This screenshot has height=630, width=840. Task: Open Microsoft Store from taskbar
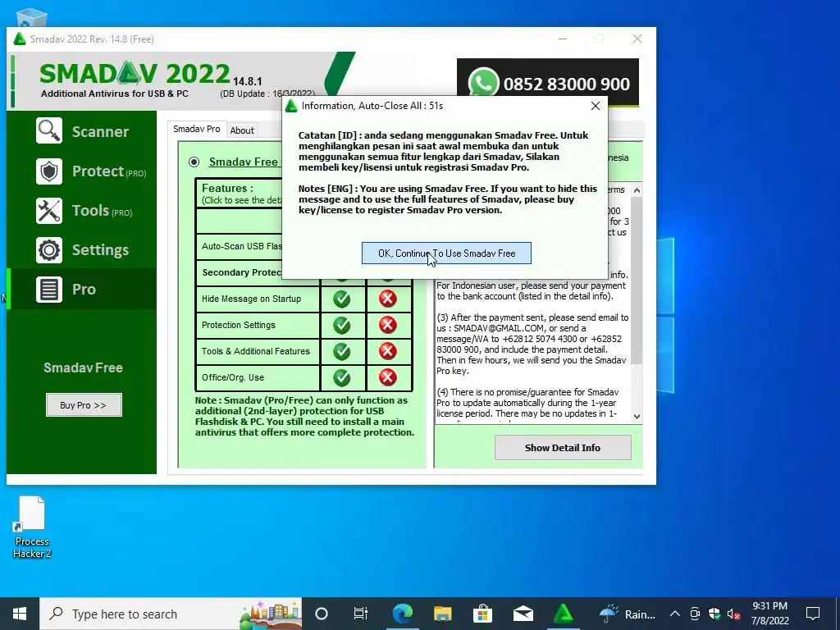pyautogui.click(x=482, y=614)
